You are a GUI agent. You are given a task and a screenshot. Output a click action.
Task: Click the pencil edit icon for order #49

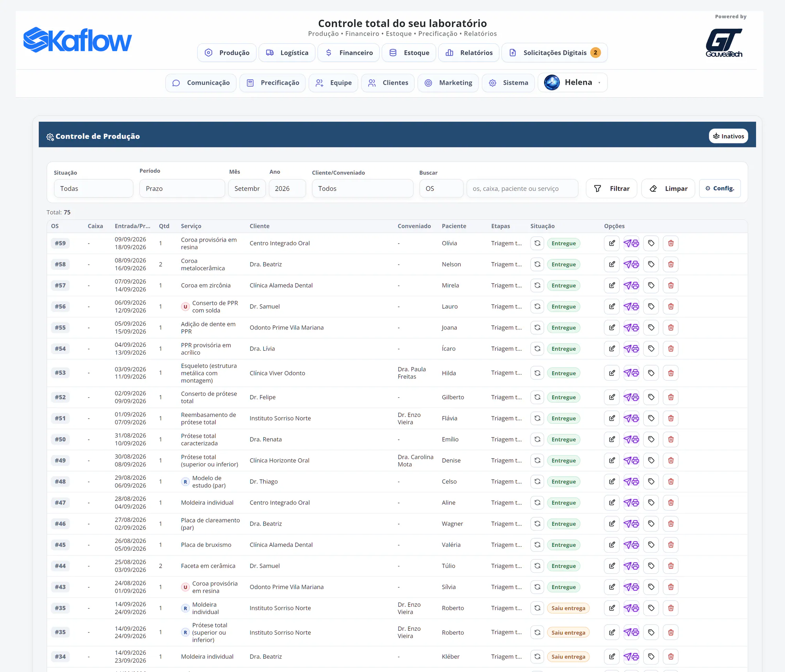point(612,461)
